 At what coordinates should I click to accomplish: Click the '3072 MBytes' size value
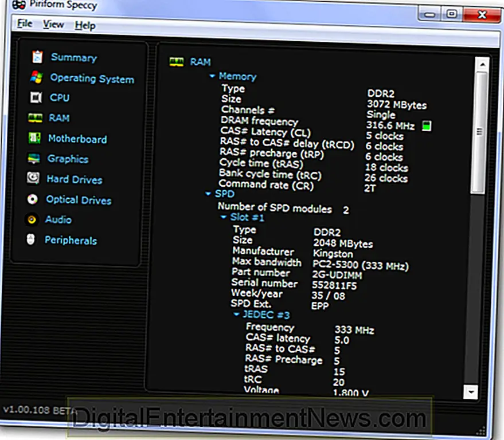point(397,104)
